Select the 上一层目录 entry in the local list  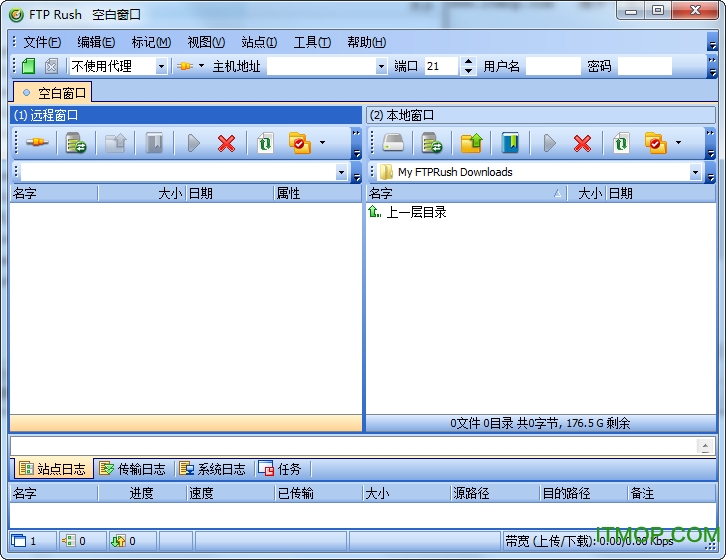[x=407, y=212]
